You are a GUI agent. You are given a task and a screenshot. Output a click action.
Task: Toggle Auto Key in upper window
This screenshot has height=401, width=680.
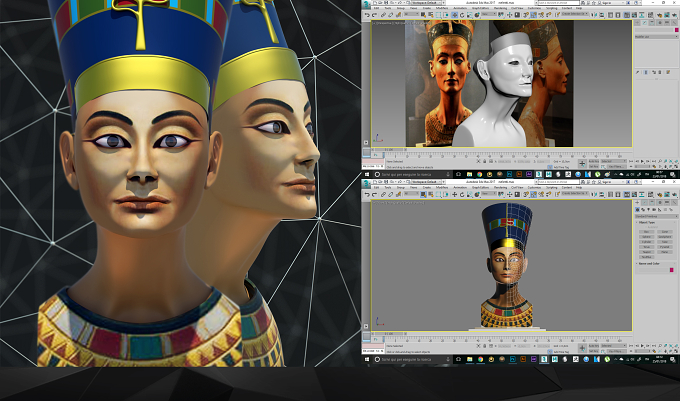(x=594, y=161)
